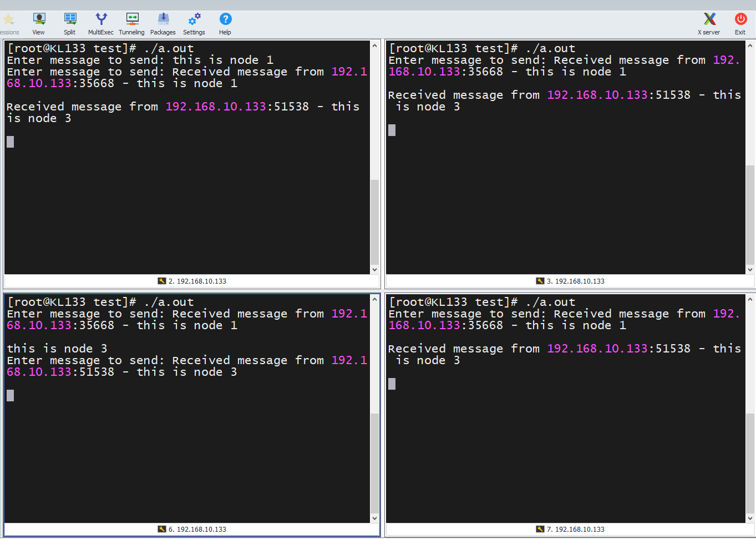Click scroll-up arrow in terminal 2 pane
The width and height of the screenshot is (756, 539).
coord(375,46)
